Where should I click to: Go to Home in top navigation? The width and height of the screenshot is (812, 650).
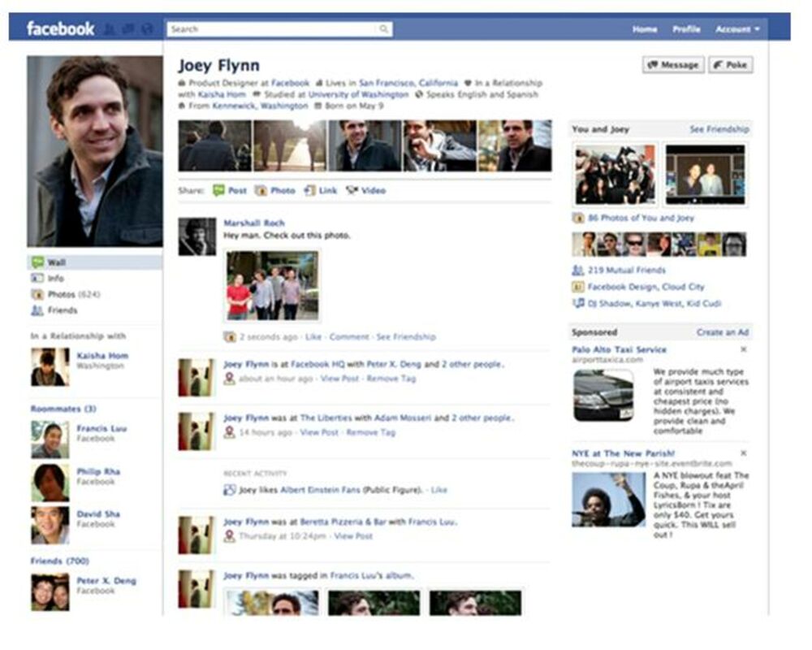coord(645,29)
